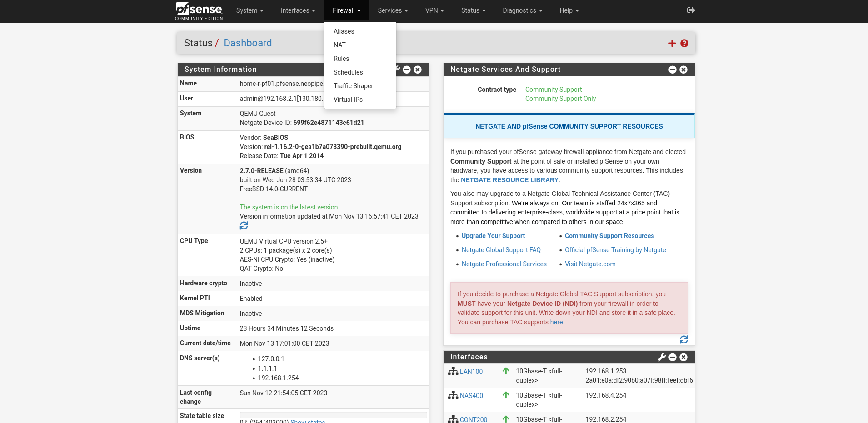Click the State table size progress bar

pyautogui.click(x=334, y=414)
